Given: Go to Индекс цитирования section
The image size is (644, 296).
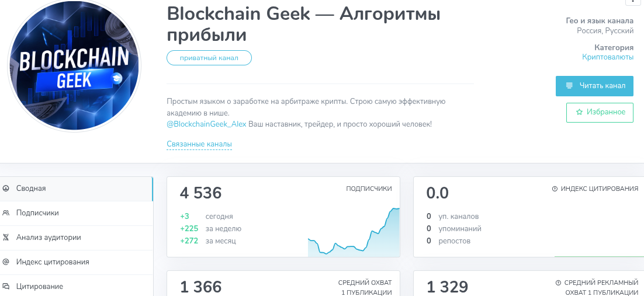Looking at the screenshot, I should [x=53, y=262].
